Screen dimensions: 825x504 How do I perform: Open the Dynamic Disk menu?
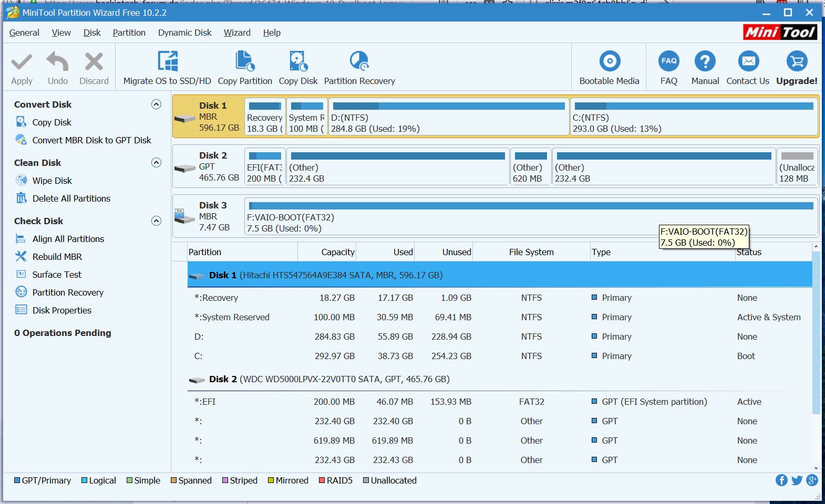pyautogui.click(x=184, y=33)
